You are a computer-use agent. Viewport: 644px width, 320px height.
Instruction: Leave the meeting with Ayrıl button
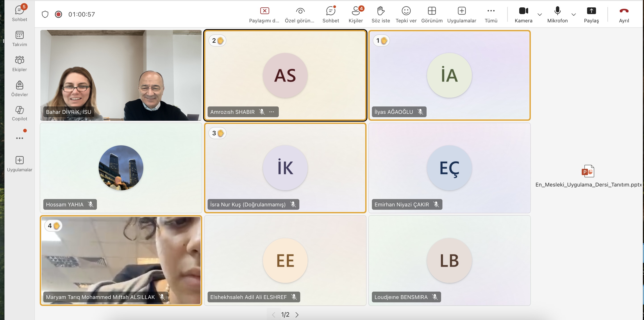(624, 14)
